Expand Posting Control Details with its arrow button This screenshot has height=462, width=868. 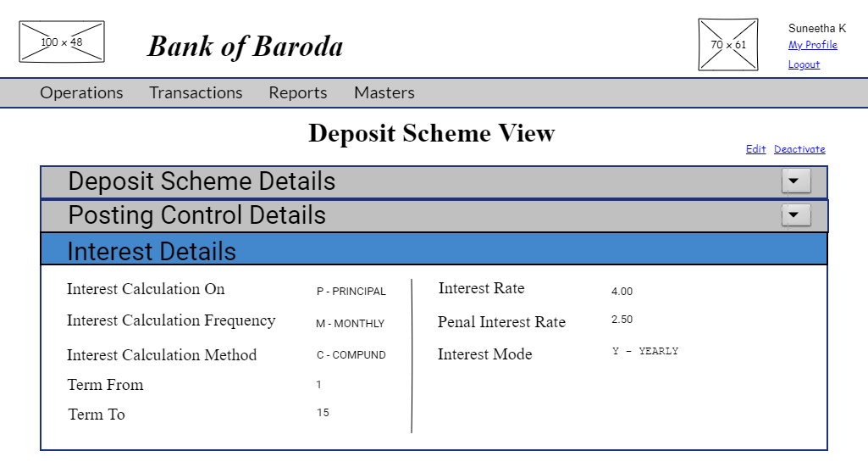click(x=796, y=215)
